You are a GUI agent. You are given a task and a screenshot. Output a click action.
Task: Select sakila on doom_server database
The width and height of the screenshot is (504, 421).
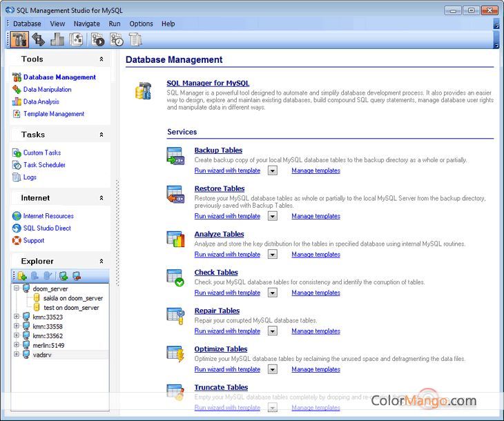pyautogui.click(x=73, y=298)
